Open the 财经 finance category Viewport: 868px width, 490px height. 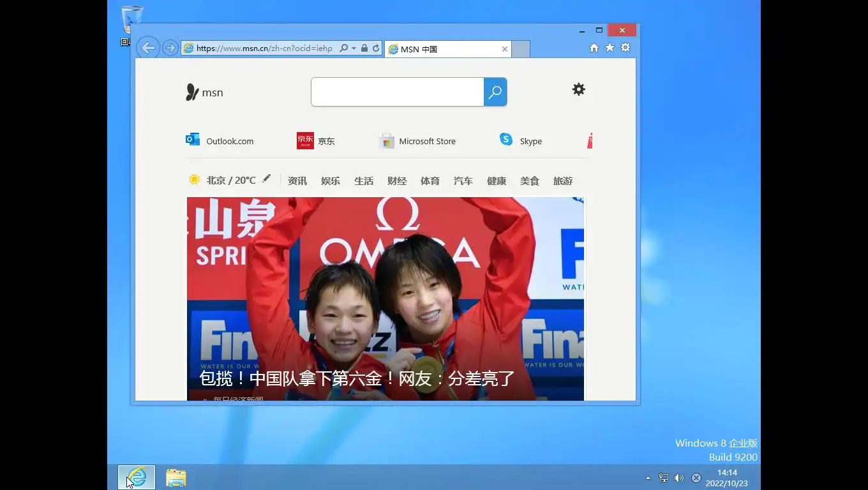[397, 181]
